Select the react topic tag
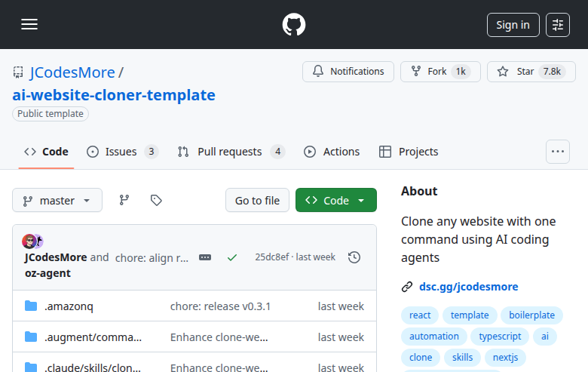This screenshot has height=372, width=588. tap(420, 315)
